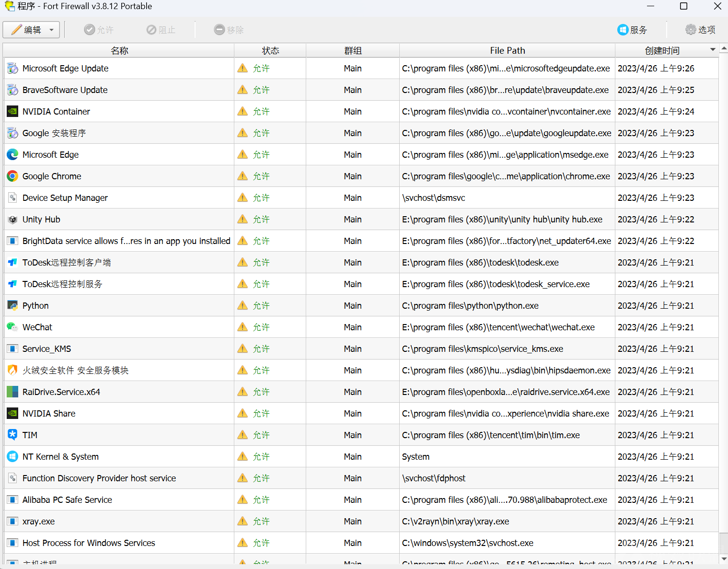Screen dimensions: 728x569
Task: Select the RaiDrive.Service.x64 name text
Action: (61, 392)
